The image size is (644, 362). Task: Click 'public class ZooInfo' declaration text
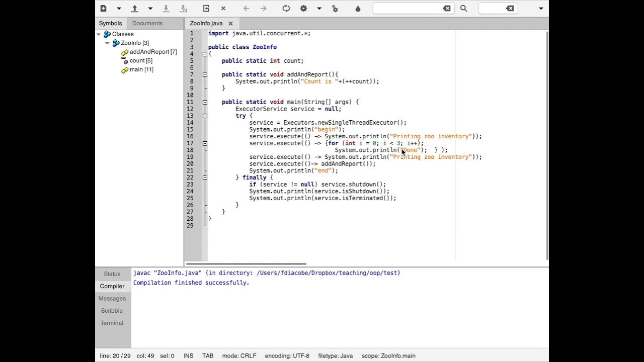[x=242, y=47]
